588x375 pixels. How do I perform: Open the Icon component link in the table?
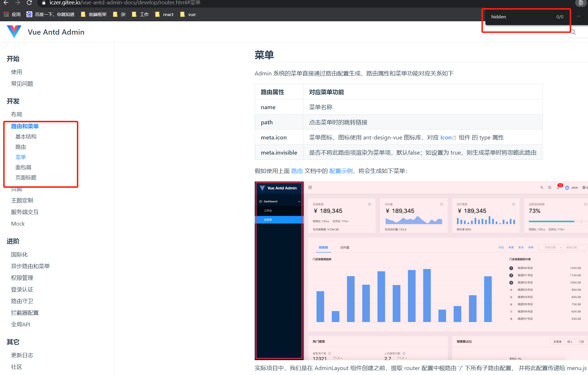click(x=445, y=137)
